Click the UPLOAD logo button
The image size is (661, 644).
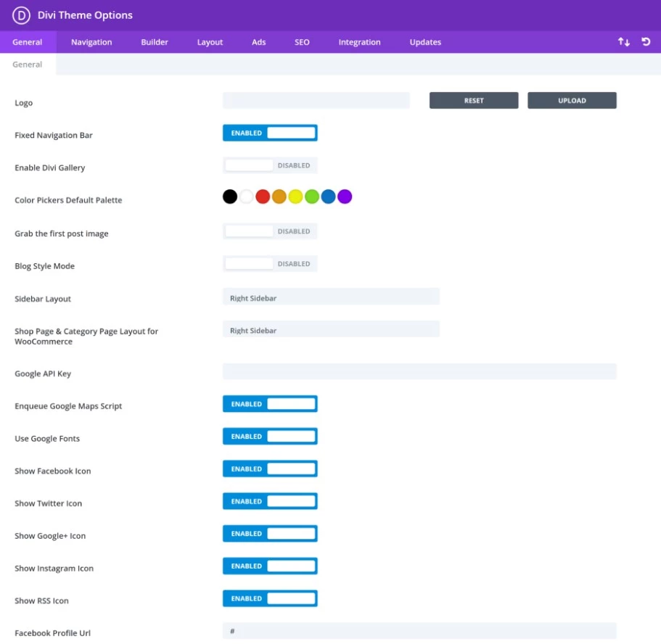pos(572,100)
